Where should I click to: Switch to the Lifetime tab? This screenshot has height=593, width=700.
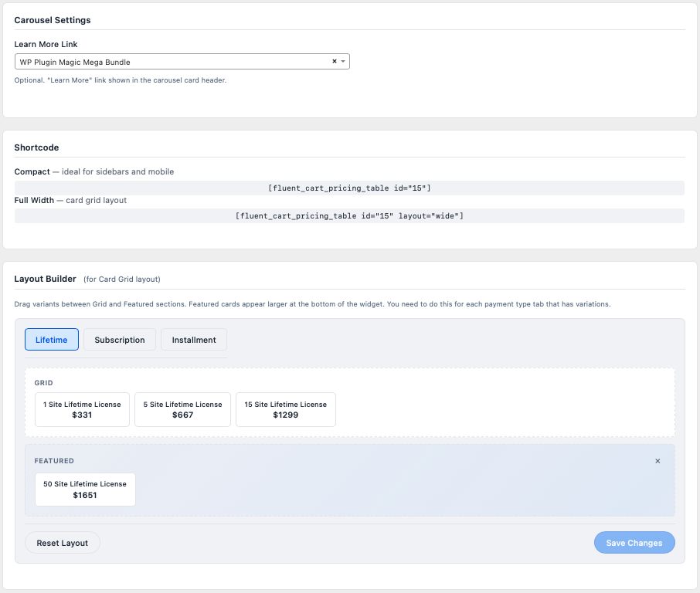52,340
